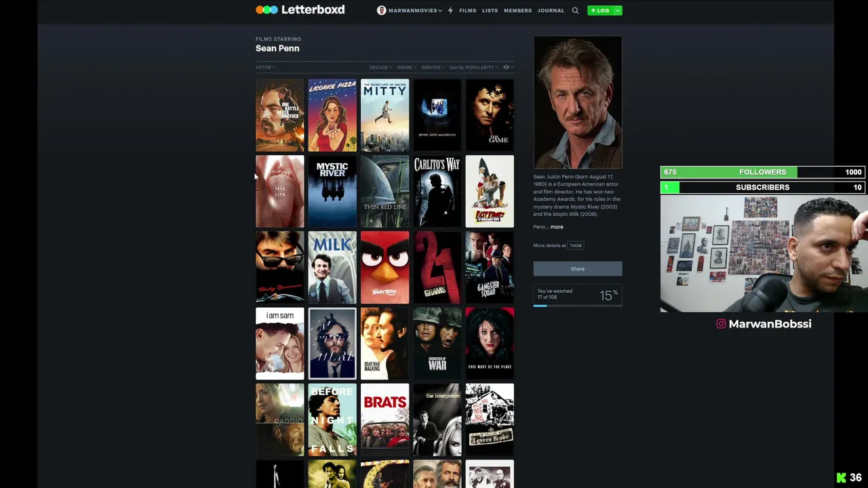The width and height of the screenshot is (868, 488).
Task: Open the Decade filter dropdown
Action: 380,67
